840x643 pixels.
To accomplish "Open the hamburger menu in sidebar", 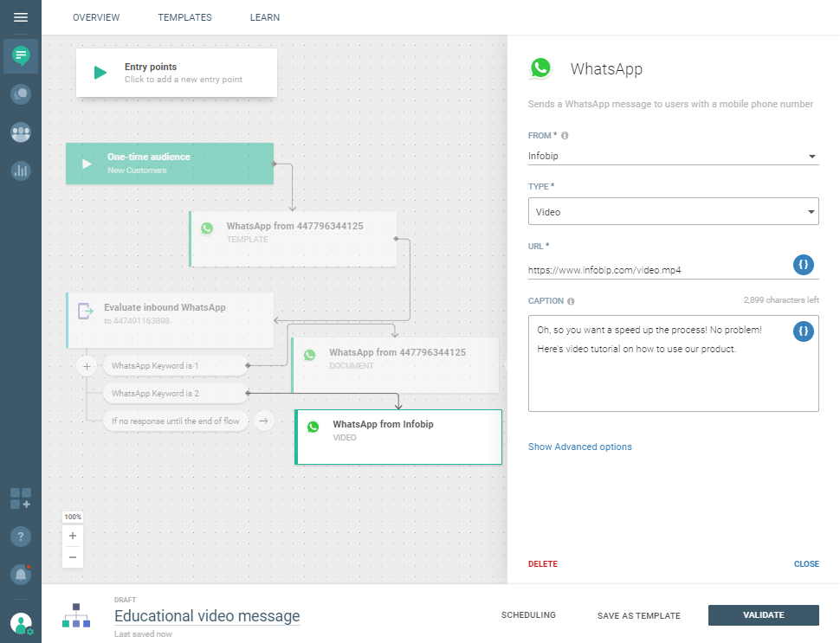I will click(21, 17).
